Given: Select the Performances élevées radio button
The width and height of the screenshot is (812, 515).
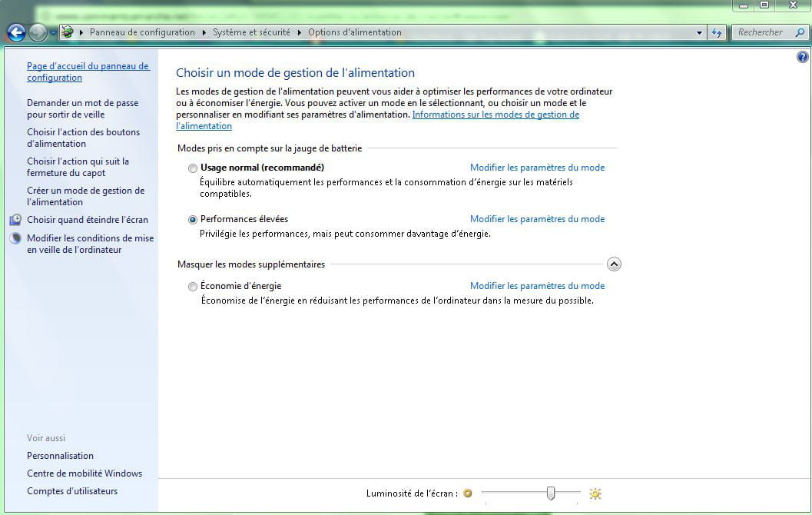Looking at the screenshot, I should (193, 220).
